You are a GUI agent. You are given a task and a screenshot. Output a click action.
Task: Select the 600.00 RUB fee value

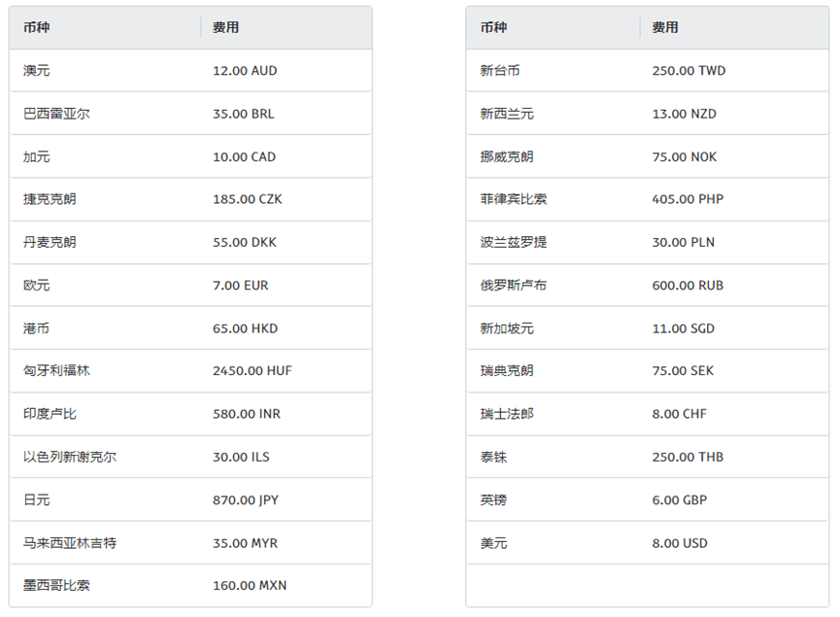pyautogui.click(x=688, y=286)
